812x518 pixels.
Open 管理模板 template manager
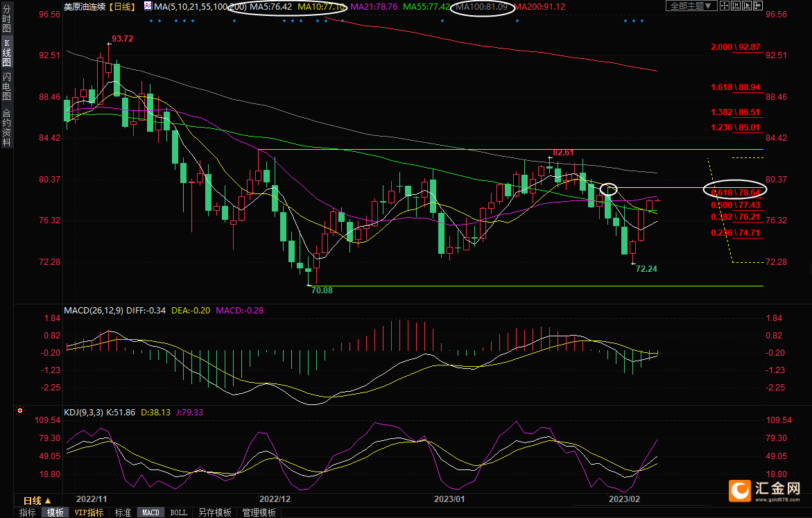click(259, 512)
